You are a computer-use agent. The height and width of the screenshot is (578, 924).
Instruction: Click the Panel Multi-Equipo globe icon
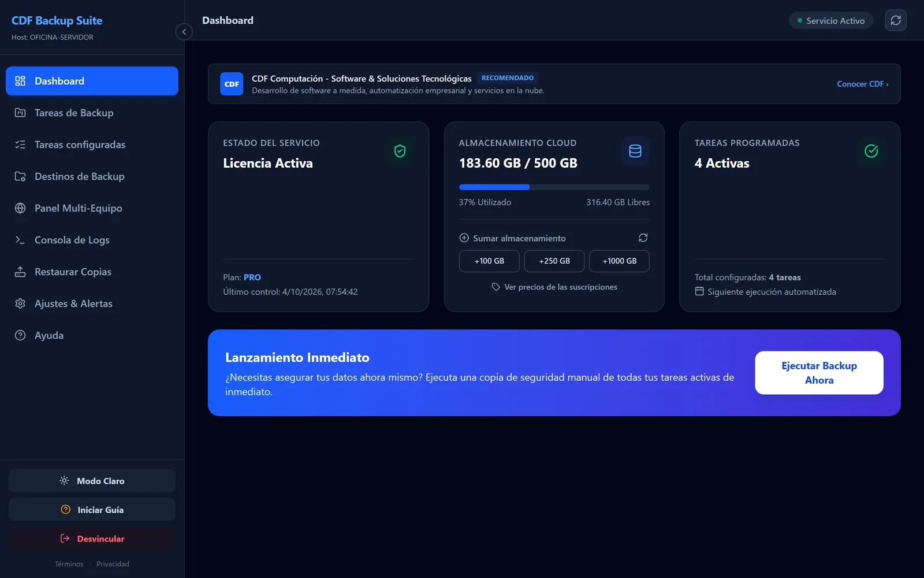[x=20, y=208]
